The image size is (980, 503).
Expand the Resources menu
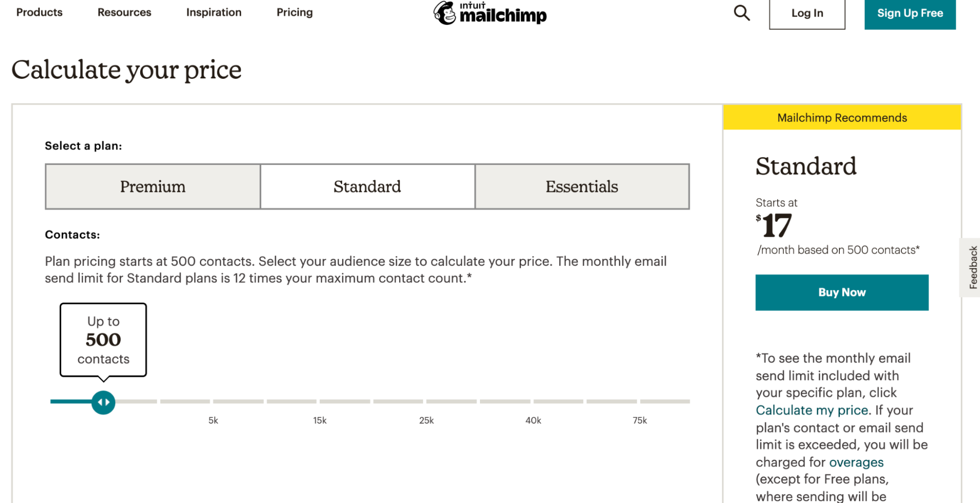click(x=125, y=12)
